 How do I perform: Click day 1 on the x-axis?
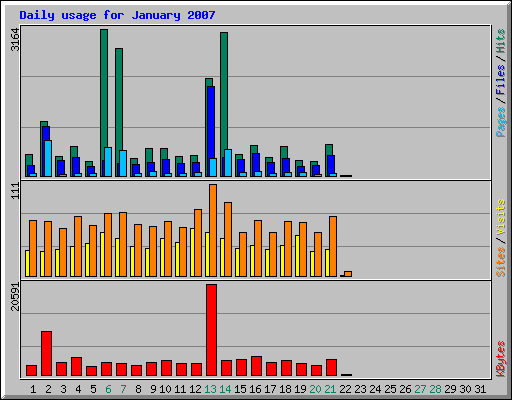pos(33,389)
